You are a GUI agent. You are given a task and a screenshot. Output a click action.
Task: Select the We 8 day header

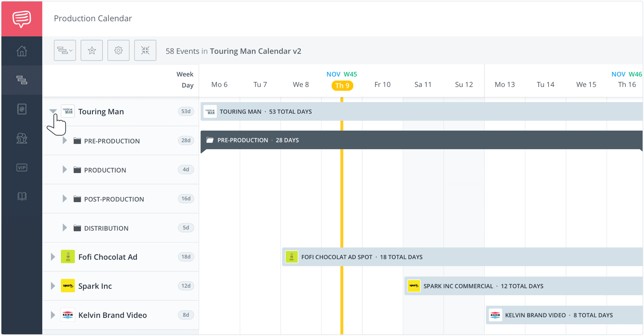[301, 85]
